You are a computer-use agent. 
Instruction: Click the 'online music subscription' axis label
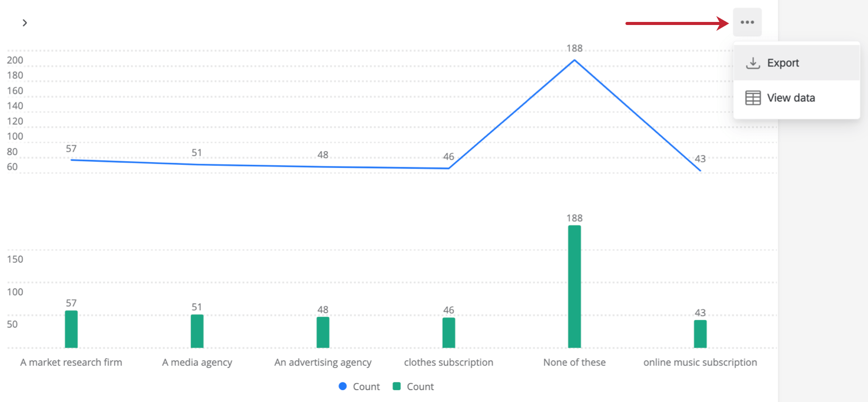(x=700, y=362)
